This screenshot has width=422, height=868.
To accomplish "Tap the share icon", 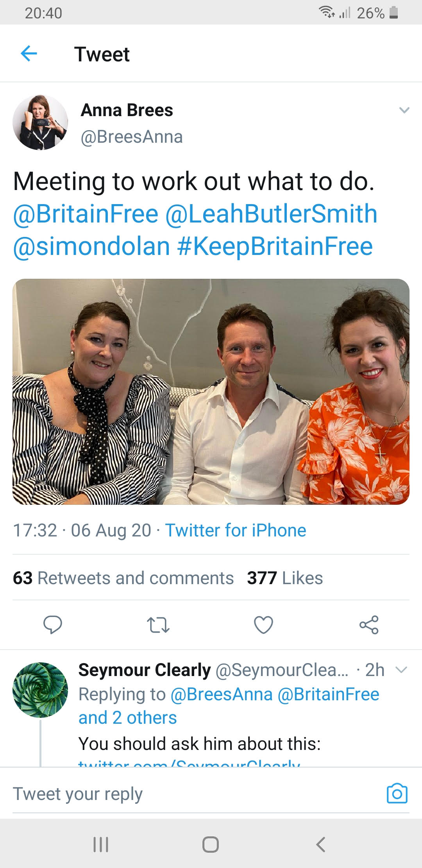I will (x=369, y=624).
